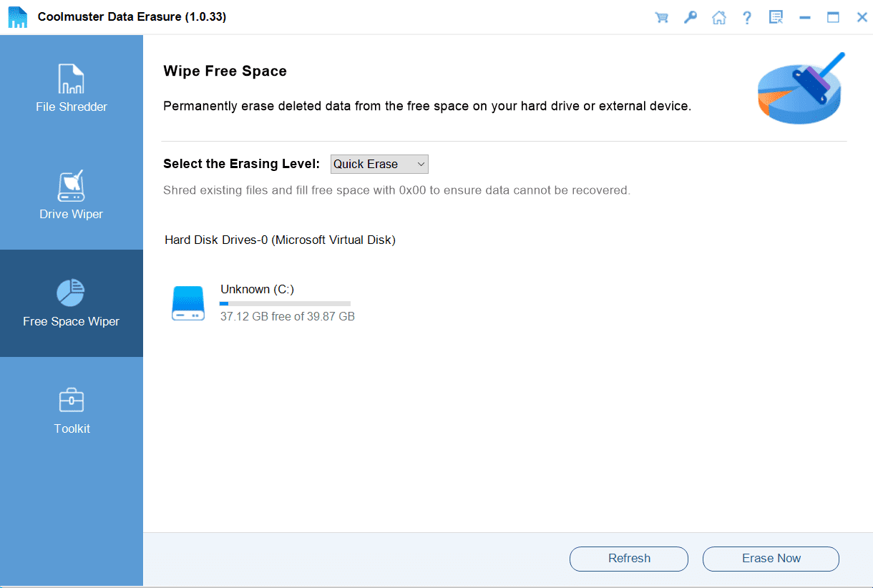Click the C: drive usage bar
873x588 pixels.
click(286, 303)
